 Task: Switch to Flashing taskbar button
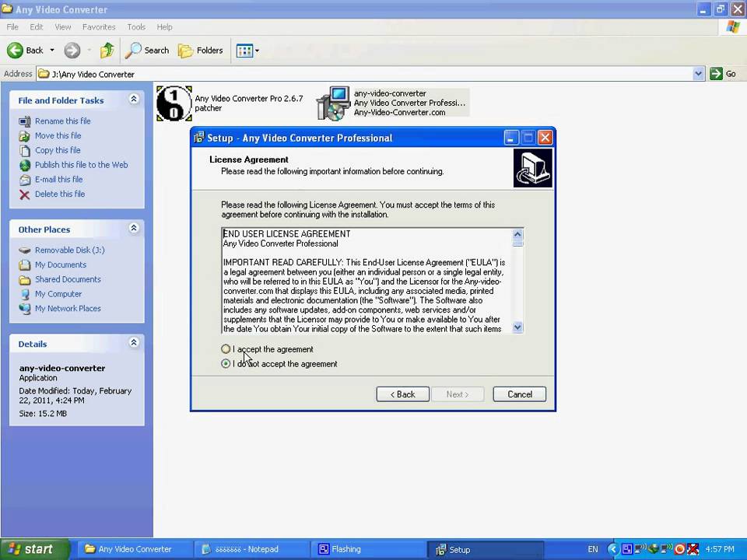368,549
